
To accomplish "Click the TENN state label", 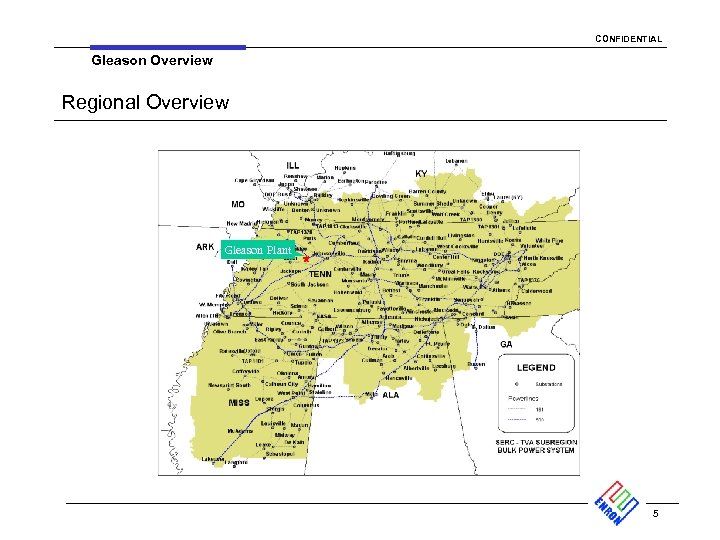I will (x=320, y=274).
